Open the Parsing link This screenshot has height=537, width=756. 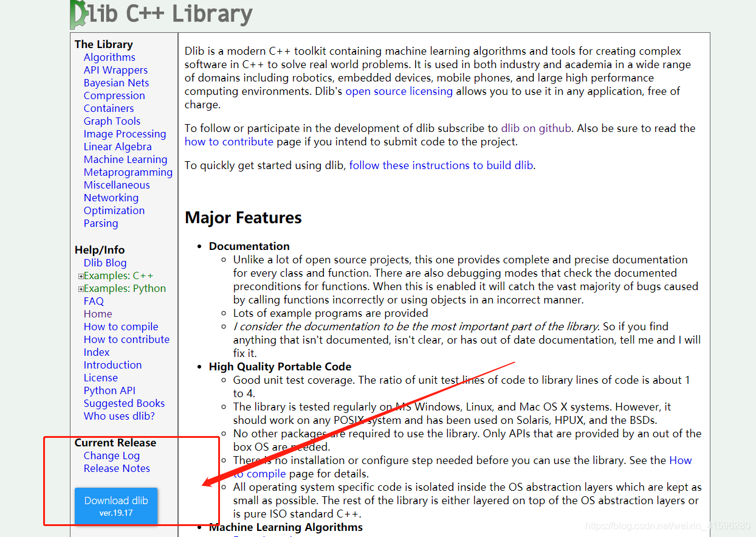[101, 223]
